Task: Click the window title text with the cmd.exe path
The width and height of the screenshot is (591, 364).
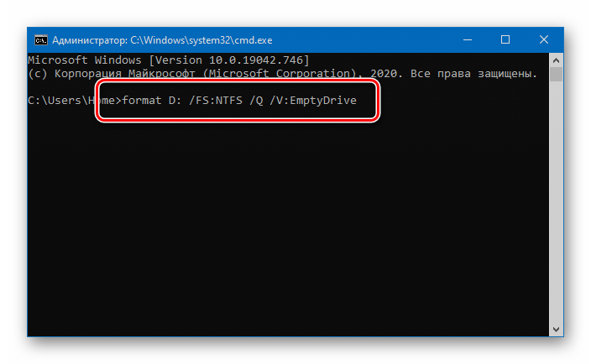Action: click(x=161, y=39)
